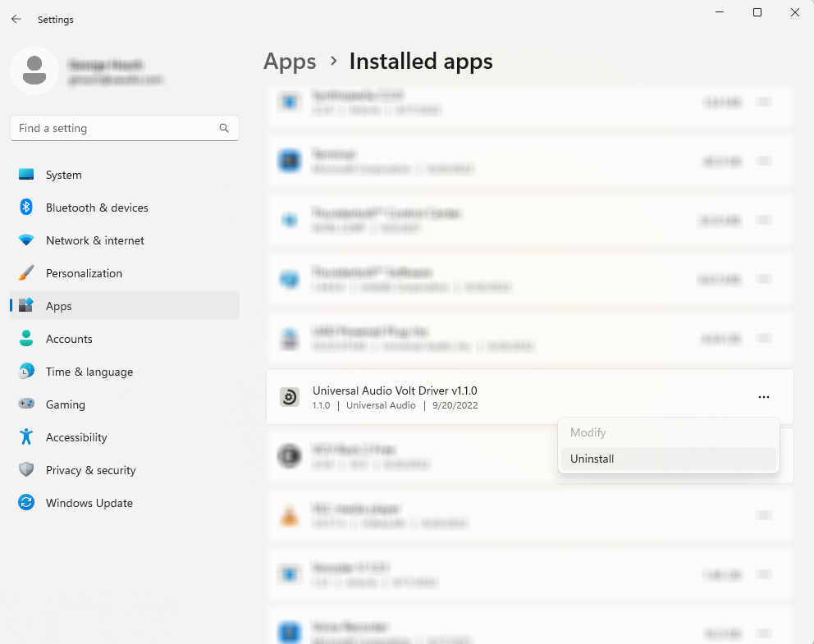Image resolution: width=814 pixels, height=644 pixels.
Task: Click the Windows Update refresh icon
Action: tap(26, 502)
